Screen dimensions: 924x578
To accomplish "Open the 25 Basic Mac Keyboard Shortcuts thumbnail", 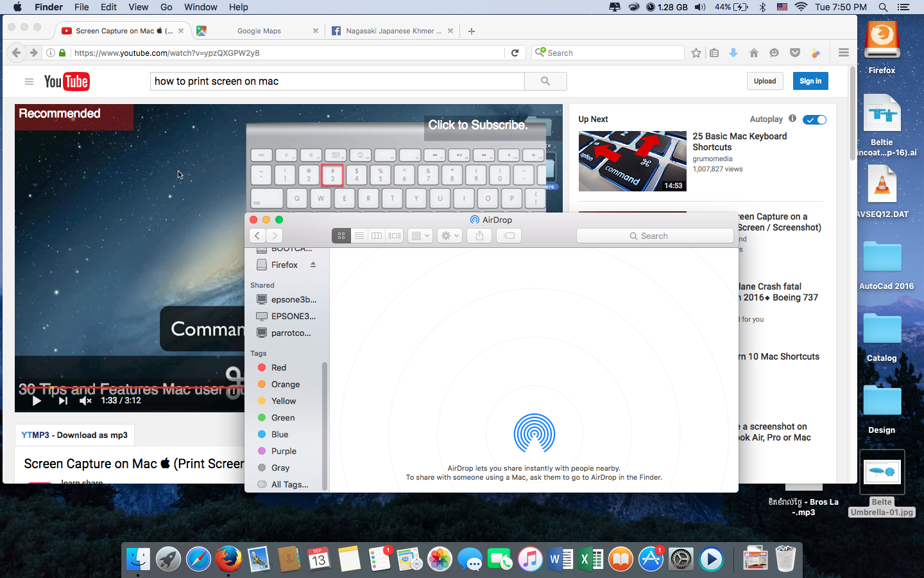I will tap(632, 161).
